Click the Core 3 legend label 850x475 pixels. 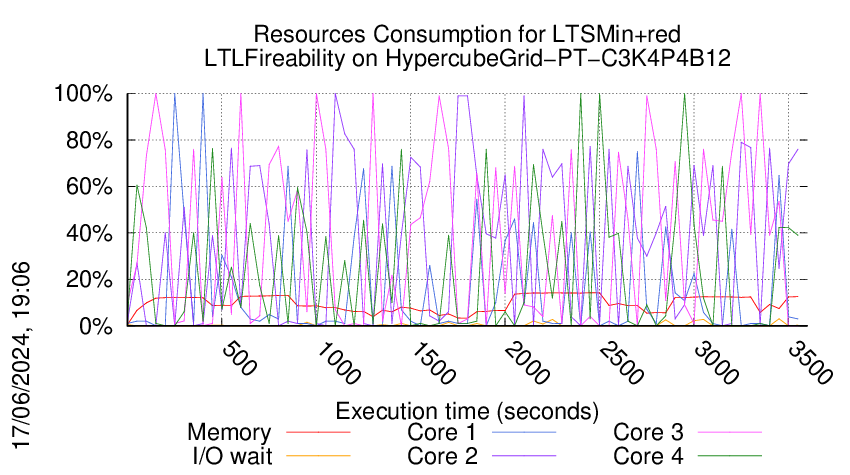[x=648, y=433]
